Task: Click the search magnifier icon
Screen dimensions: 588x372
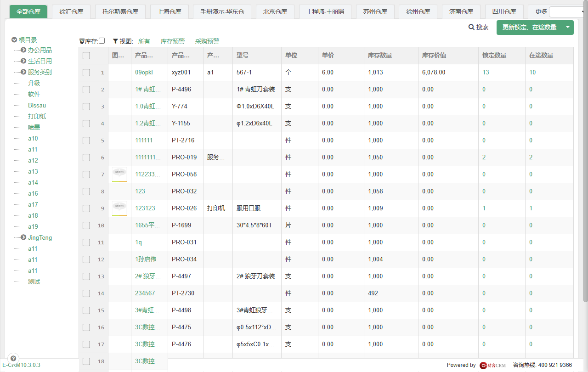Action: (x=471, y=28)
